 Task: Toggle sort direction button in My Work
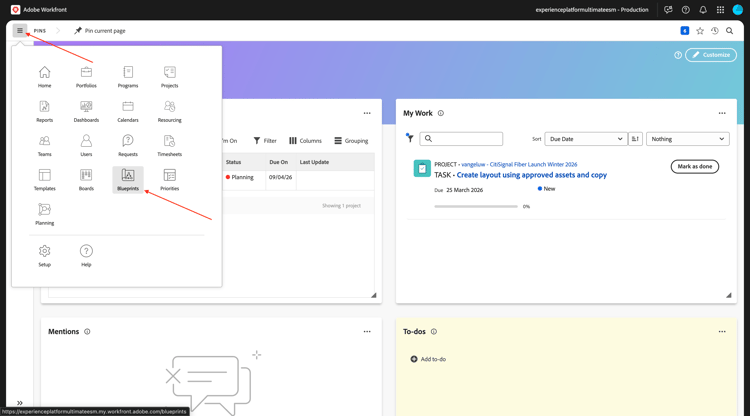pos(635,139)
